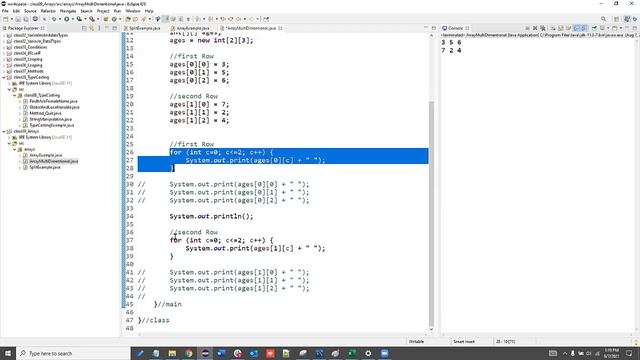Click the taskbar clock

click(x=611, y=353)
